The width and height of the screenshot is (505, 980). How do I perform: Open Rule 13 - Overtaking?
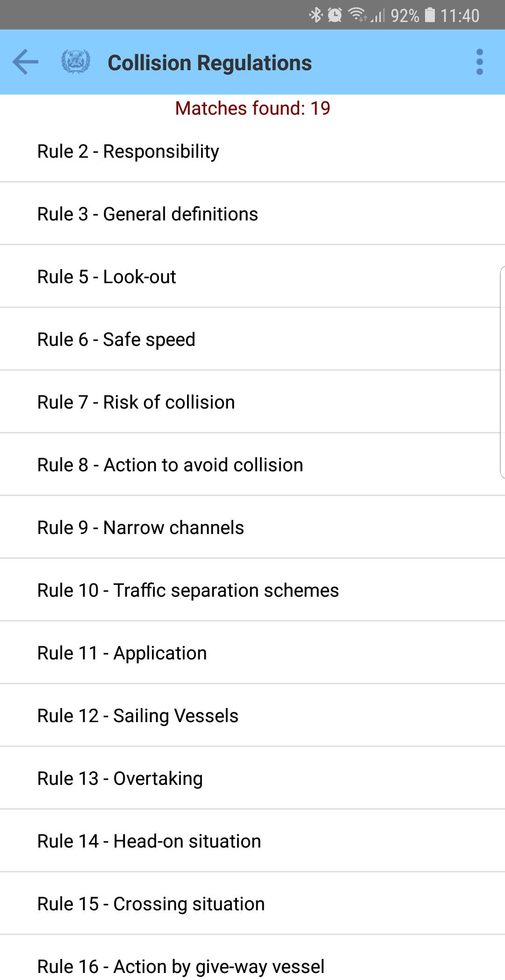point(252,778)
